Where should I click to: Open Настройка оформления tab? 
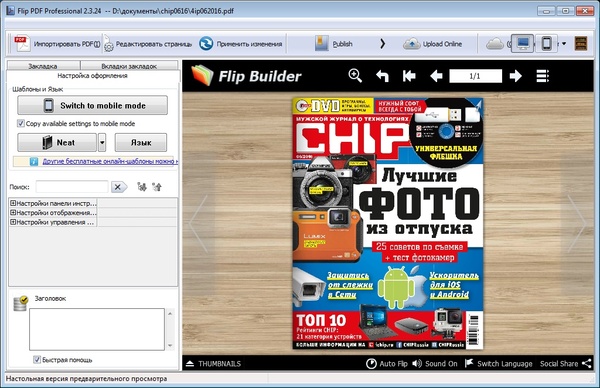click(92, 75)
